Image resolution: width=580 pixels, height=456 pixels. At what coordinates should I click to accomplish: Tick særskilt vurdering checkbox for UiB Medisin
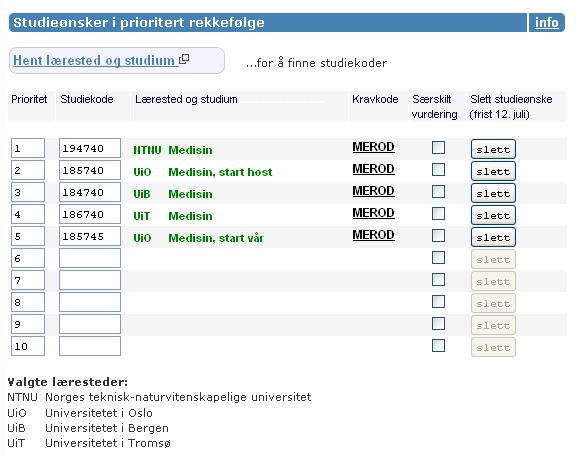click(438, 192)
